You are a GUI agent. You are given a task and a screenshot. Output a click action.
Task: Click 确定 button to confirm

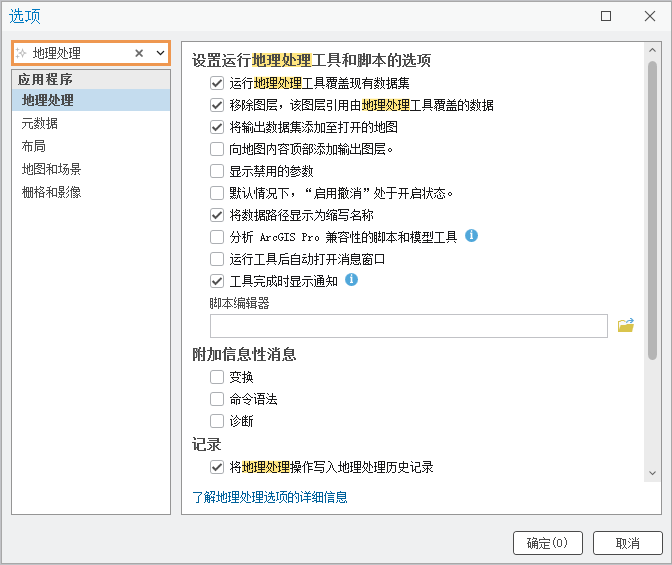(x=547, y=543)
